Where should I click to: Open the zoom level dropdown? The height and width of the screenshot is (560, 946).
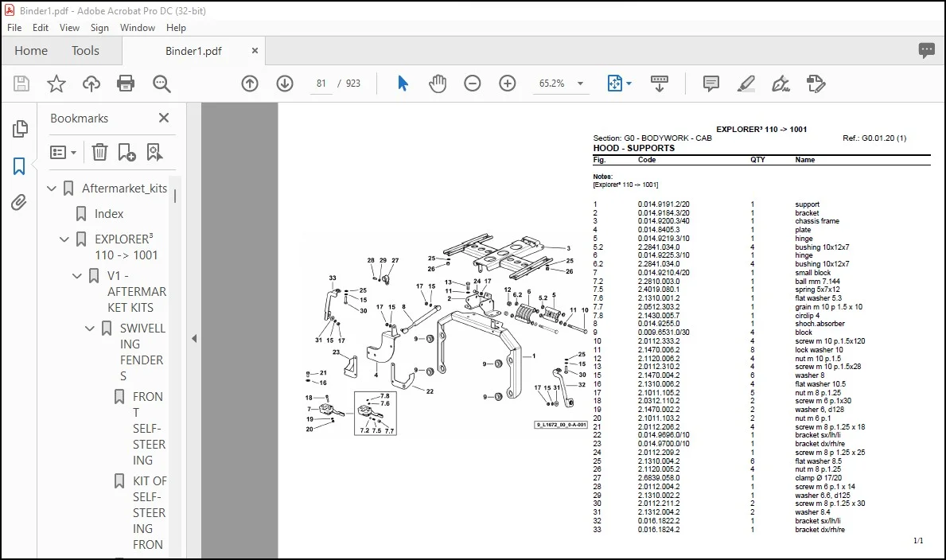point(580,84)
